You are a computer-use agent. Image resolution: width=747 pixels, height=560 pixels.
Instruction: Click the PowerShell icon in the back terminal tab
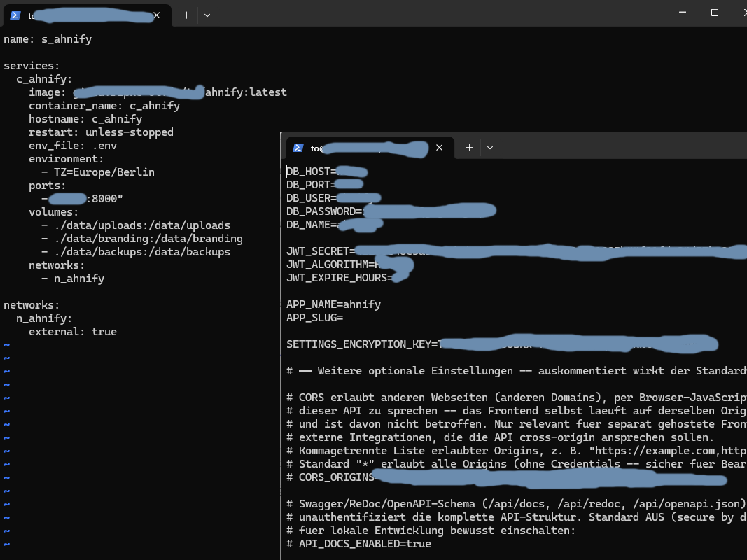click(x=15, y=15)
